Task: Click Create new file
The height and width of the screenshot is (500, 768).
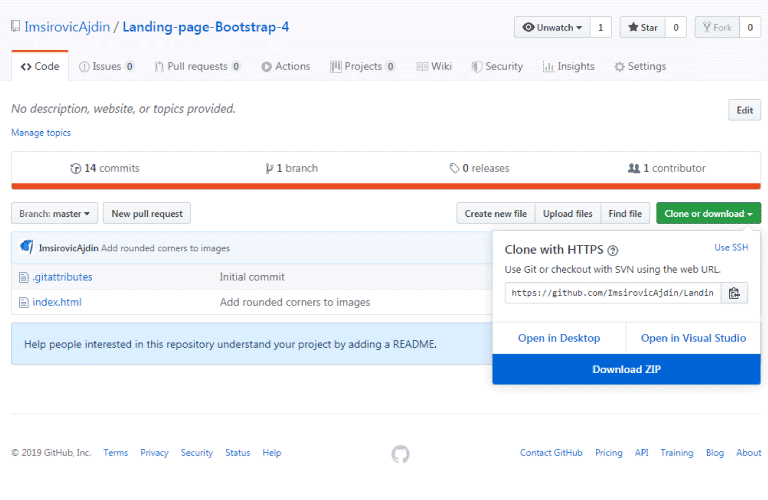Action: tap(496, 214)
